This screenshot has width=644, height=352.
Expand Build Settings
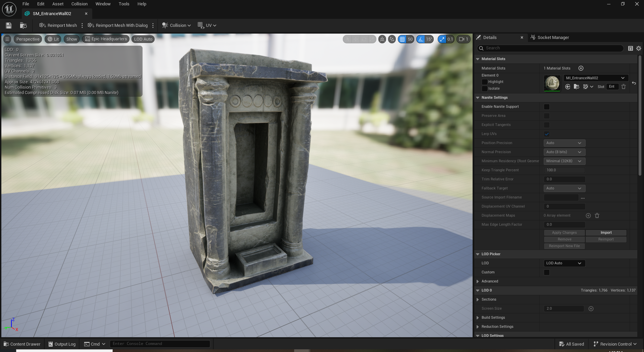click(x=478, y=318)
